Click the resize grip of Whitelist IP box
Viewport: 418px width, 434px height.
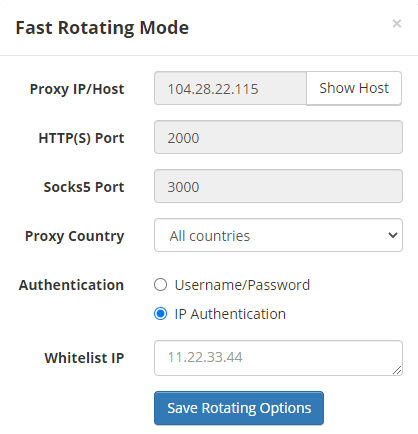397,370
